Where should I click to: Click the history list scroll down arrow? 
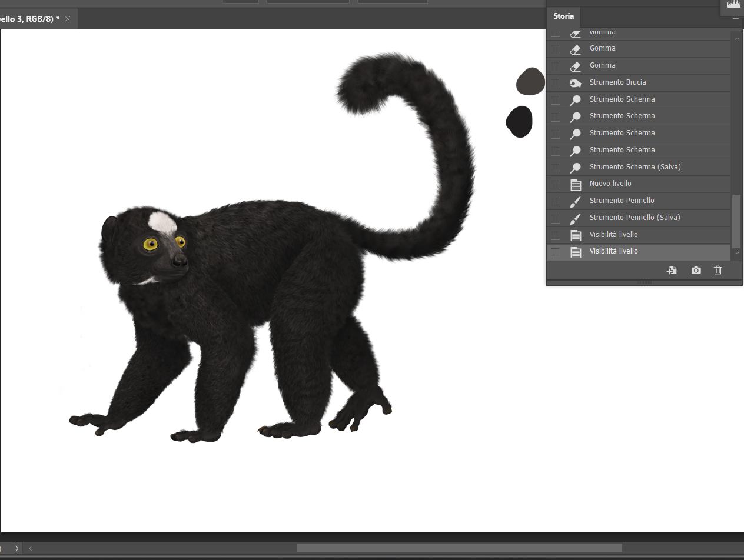coord(736,252)
